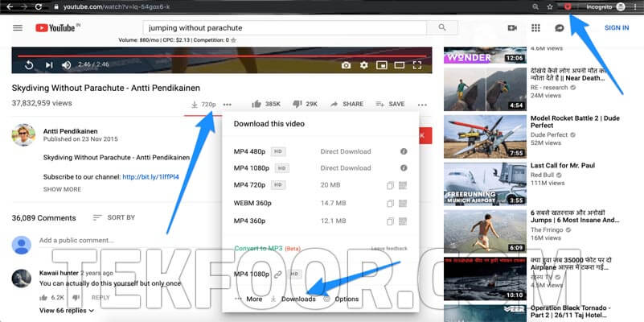Viewport: 644px width, 322px height.
Task: Skip to the next video
Action: [x=49, y=65]
